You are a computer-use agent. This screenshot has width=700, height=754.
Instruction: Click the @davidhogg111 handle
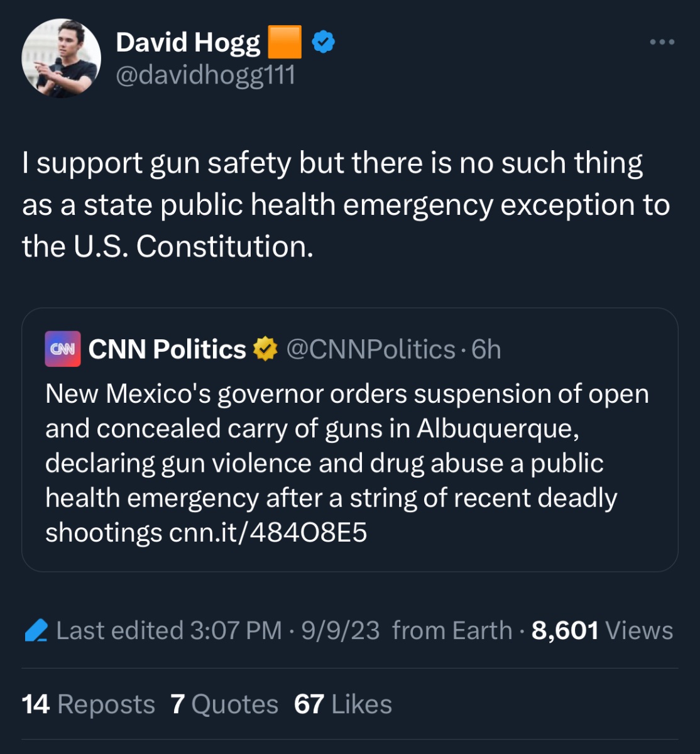pyautogui.click(x=205, y=76)
